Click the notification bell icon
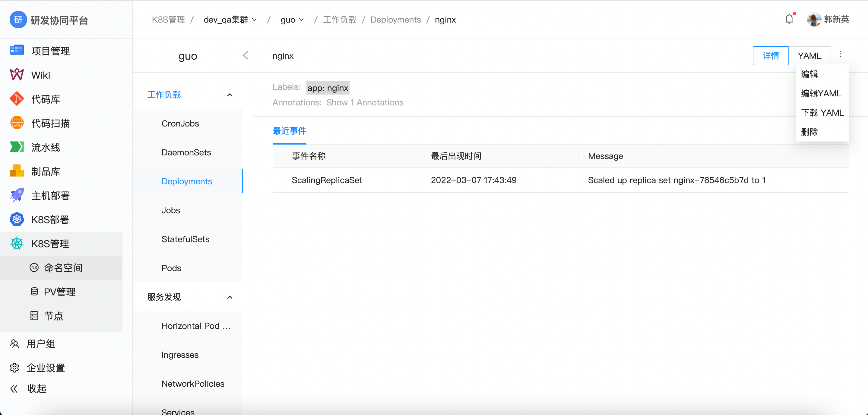This screenshot has height=415, width=868. 789,19
